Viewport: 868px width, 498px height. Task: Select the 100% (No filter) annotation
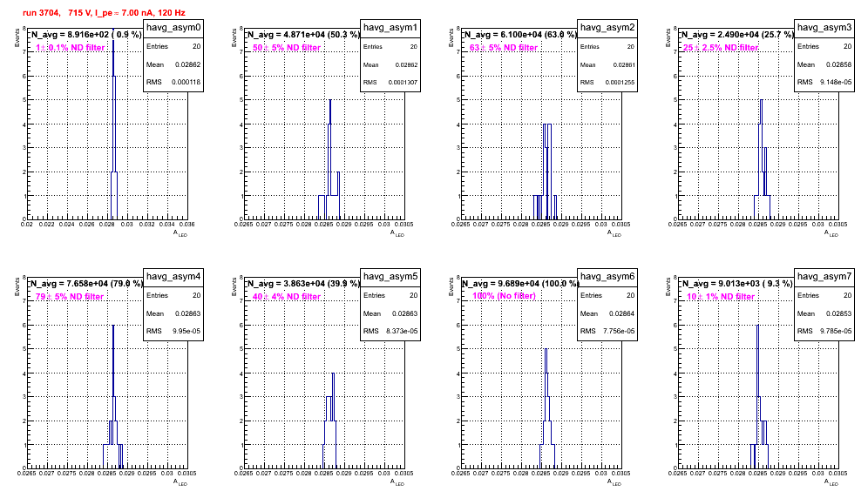(x=505, y=296)
